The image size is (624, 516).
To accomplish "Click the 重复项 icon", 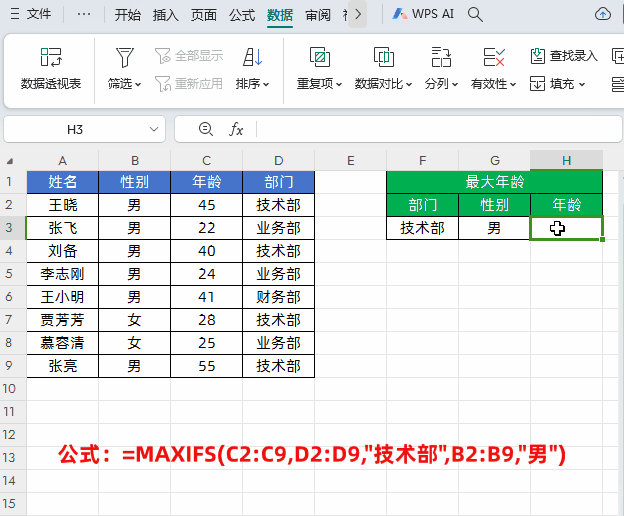I will click(x=320, y=57).
